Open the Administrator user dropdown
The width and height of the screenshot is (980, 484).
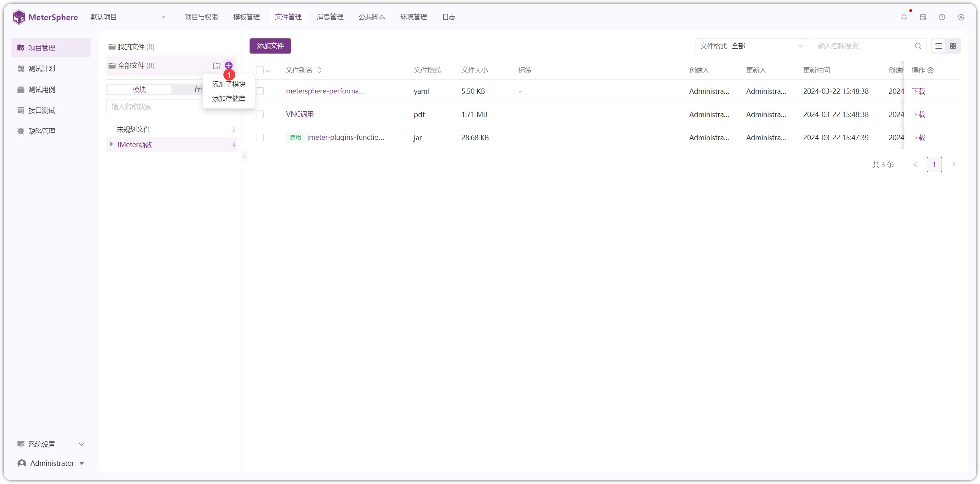(x=51, y=463)
